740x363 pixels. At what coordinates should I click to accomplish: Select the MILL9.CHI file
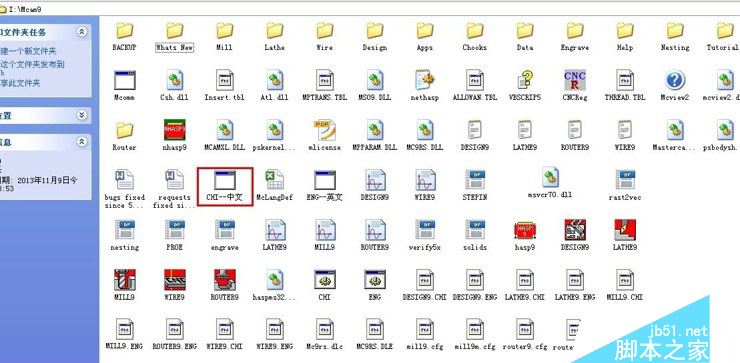(x=625, y=280)
